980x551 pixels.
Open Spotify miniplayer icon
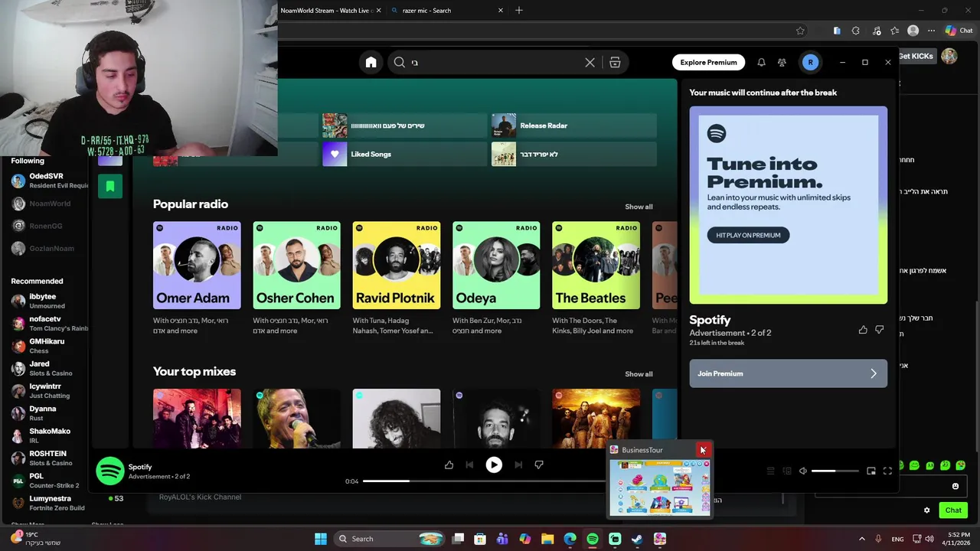click(x=871, y=471)
